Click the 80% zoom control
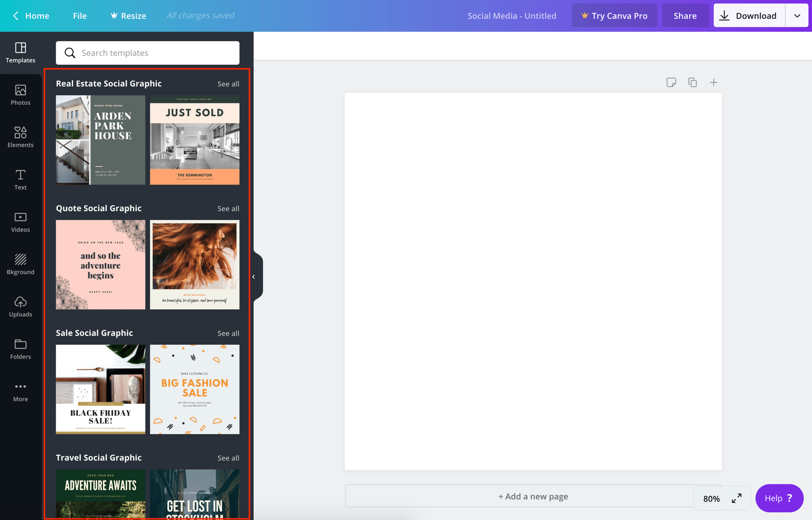The image size is (812, 520). tap(710, 498)
